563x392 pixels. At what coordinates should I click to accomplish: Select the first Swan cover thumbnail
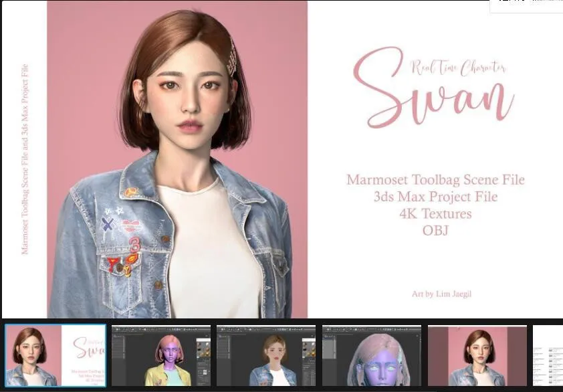55,356
